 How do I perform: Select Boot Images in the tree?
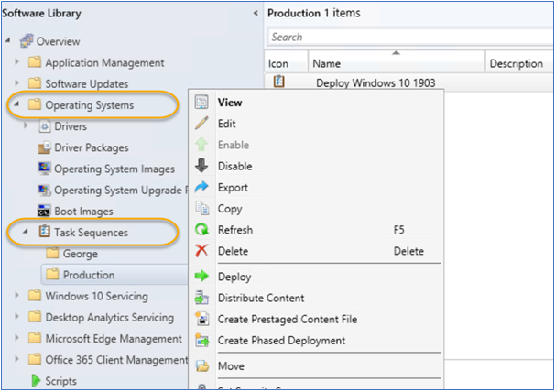tap(83, 212)
